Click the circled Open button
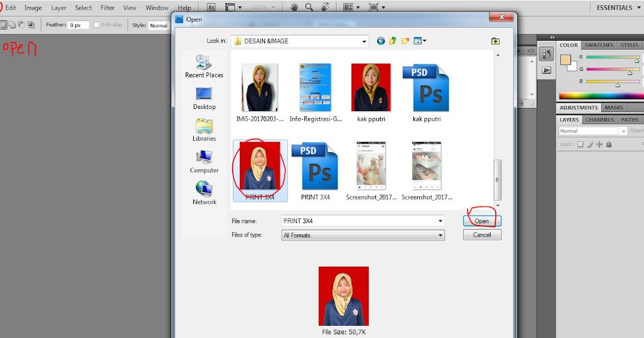Screen dimensions: 644x338 click(481, 221)
